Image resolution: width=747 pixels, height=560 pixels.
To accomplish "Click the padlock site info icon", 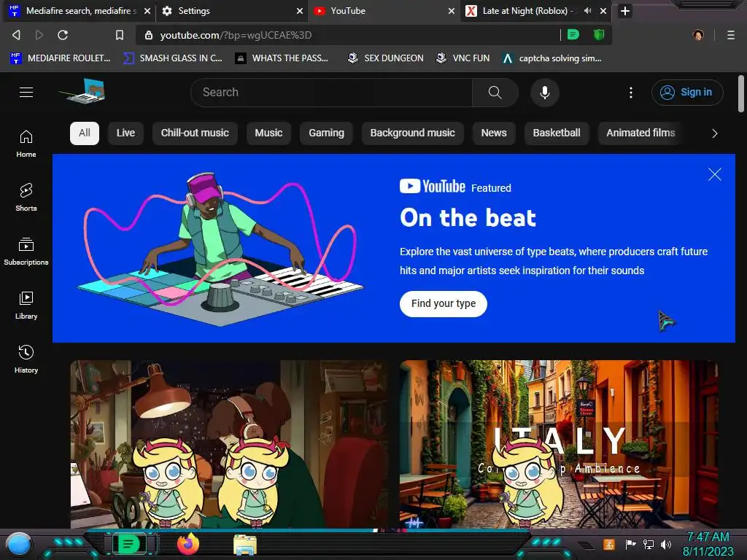I will (149, 35).
